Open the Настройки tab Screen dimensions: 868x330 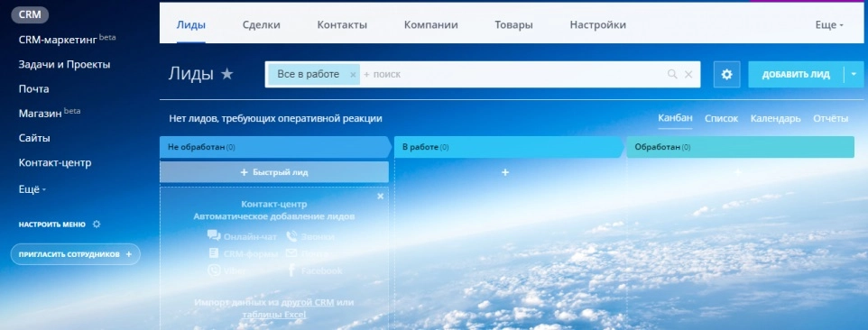click(598, 25)
